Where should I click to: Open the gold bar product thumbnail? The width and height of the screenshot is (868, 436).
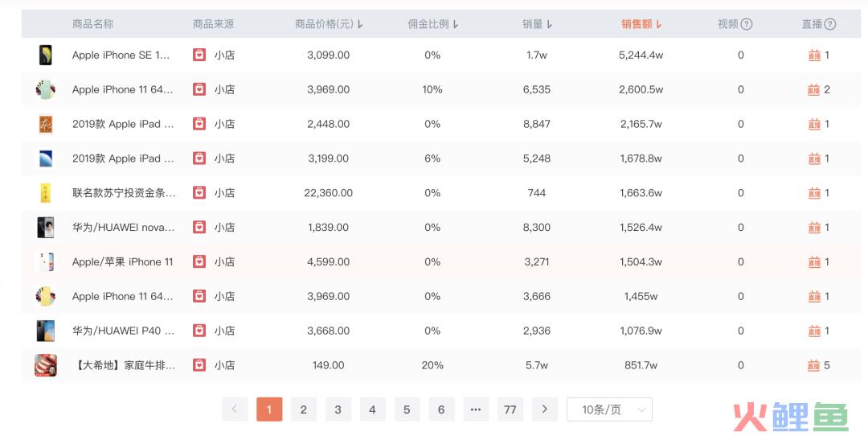click(45, 193)
